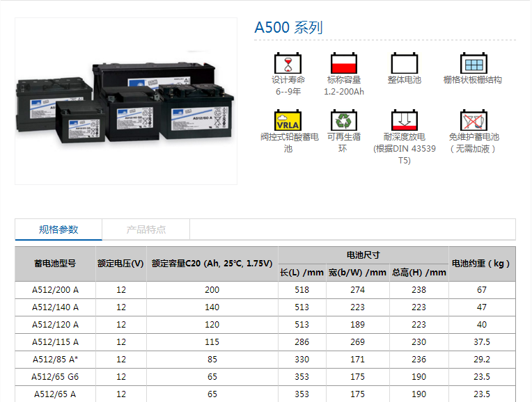Click the 蓄电池型号 column header

(x=55, y=264)
